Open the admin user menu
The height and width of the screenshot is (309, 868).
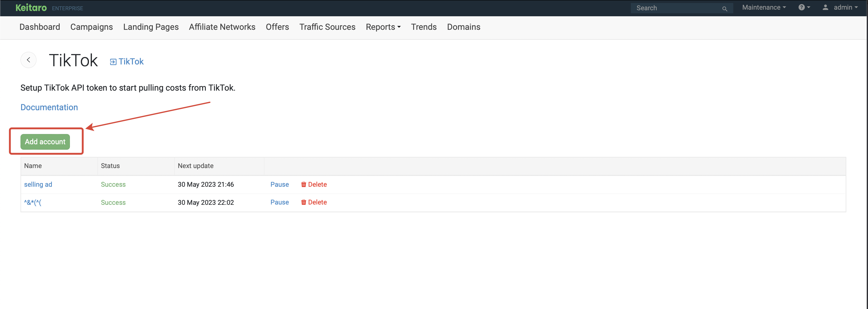840,8
